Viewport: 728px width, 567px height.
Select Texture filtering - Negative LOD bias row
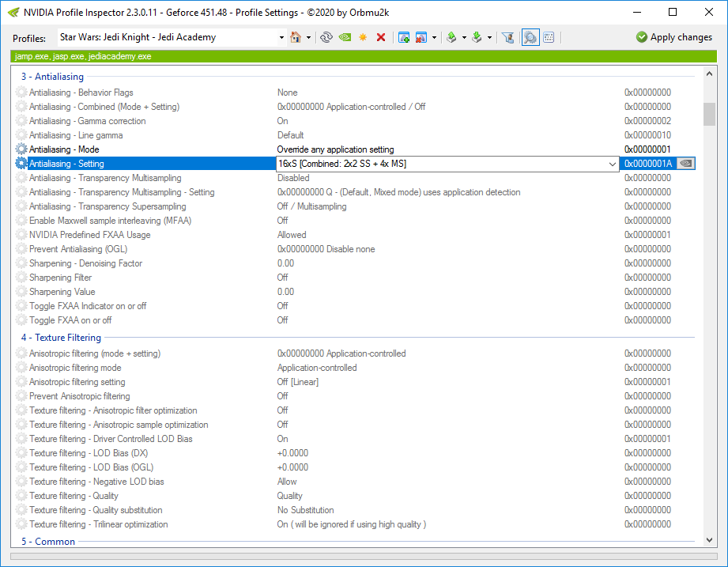point(355,482)
